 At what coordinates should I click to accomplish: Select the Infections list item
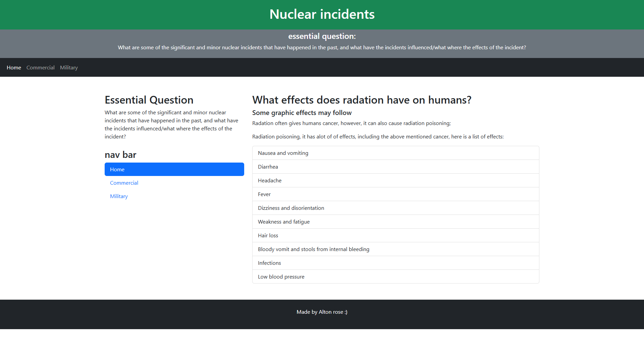tap(395, 263)
